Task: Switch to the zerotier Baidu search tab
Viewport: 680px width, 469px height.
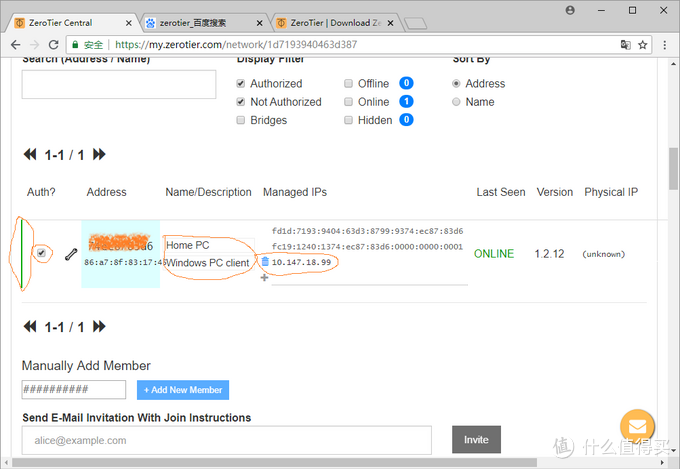Action: point(204,23)
